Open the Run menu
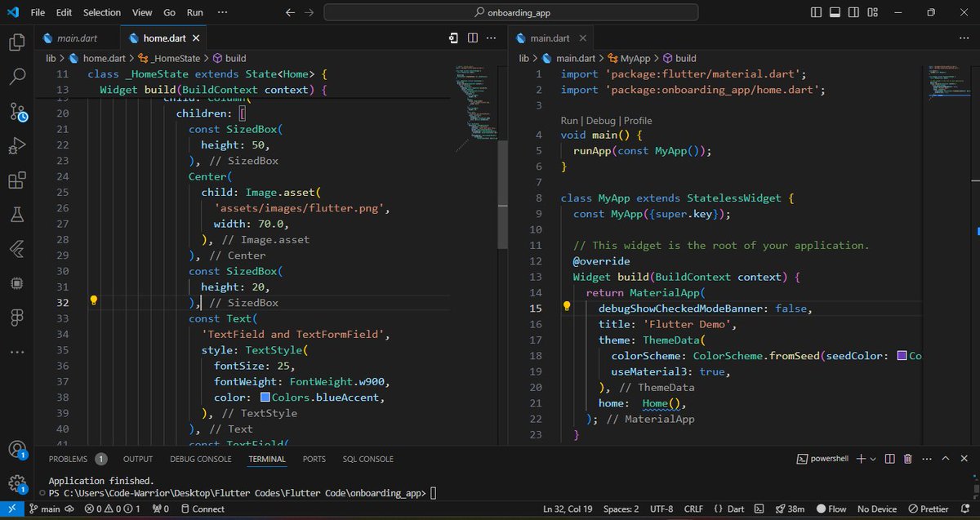 click(x=195, y=12)
